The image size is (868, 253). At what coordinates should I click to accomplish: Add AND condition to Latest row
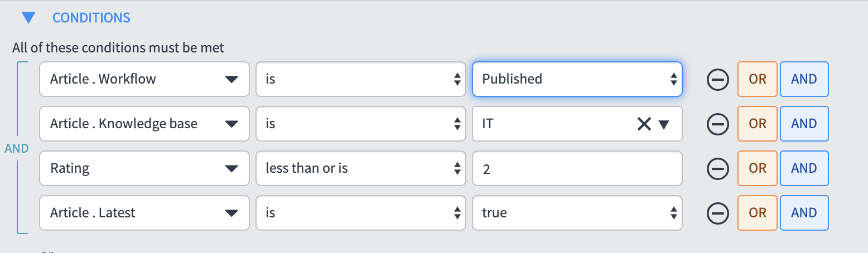point(804,213)
